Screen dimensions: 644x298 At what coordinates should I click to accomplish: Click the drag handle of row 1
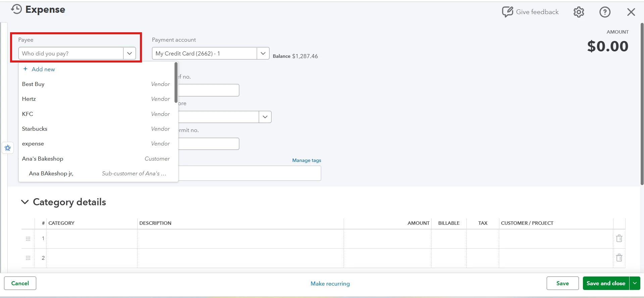[x=28, y=239]
